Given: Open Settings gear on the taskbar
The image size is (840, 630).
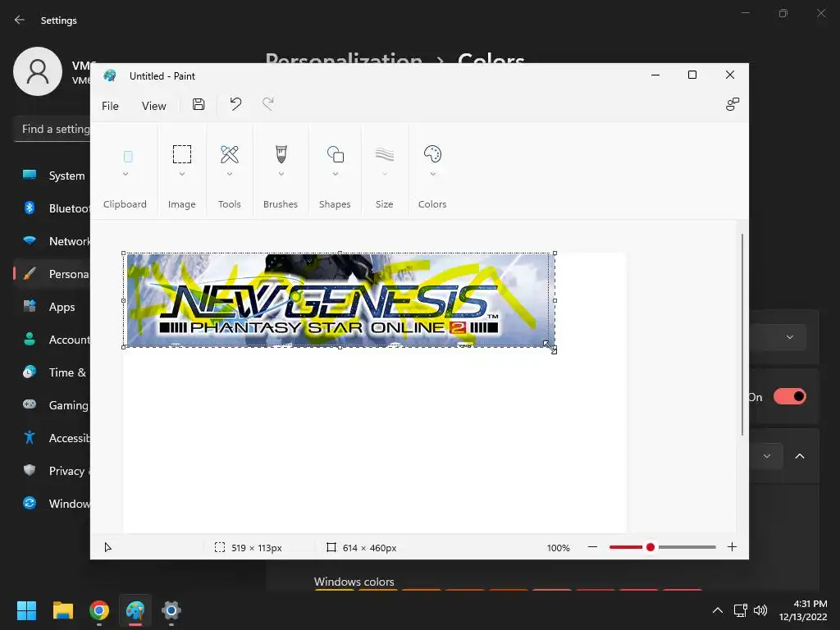Looking at the screenshot, I should click(x=171, y=610).
